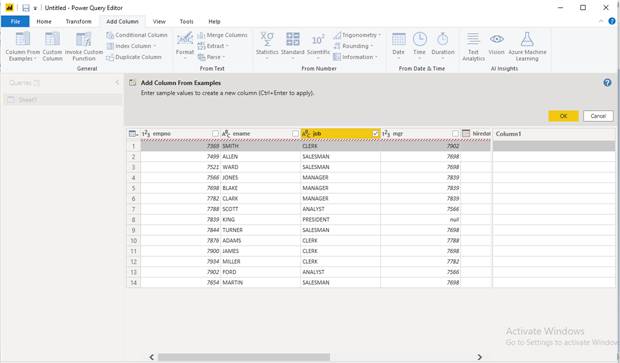This screenshot has width=620, height=363.
Task: Switch to the Transform tab
Action: tap(78, 21)
